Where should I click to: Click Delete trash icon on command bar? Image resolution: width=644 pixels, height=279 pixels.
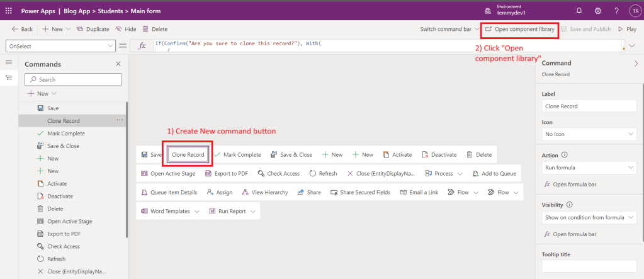tap(470, 154)
